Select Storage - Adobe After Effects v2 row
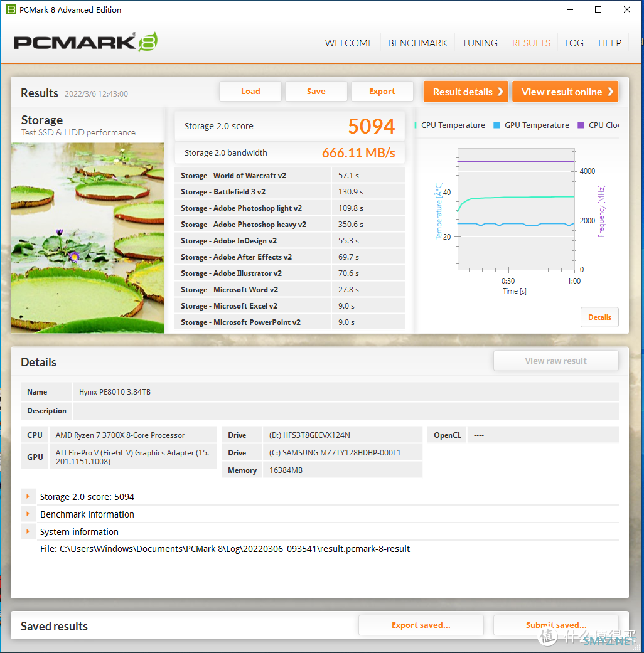Screen dimensions: 644x653 tap(290, 257)
